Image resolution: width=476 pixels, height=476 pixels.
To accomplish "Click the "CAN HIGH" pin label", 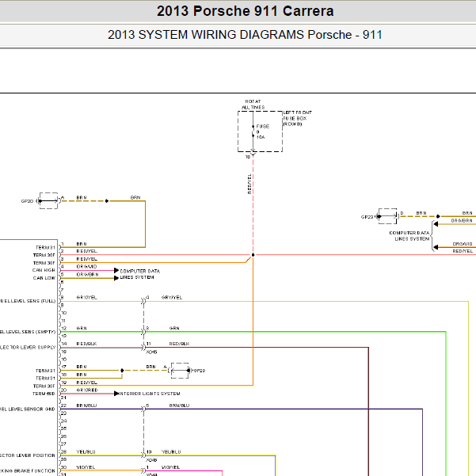I will pyautogui.click(x=44, y=270).
